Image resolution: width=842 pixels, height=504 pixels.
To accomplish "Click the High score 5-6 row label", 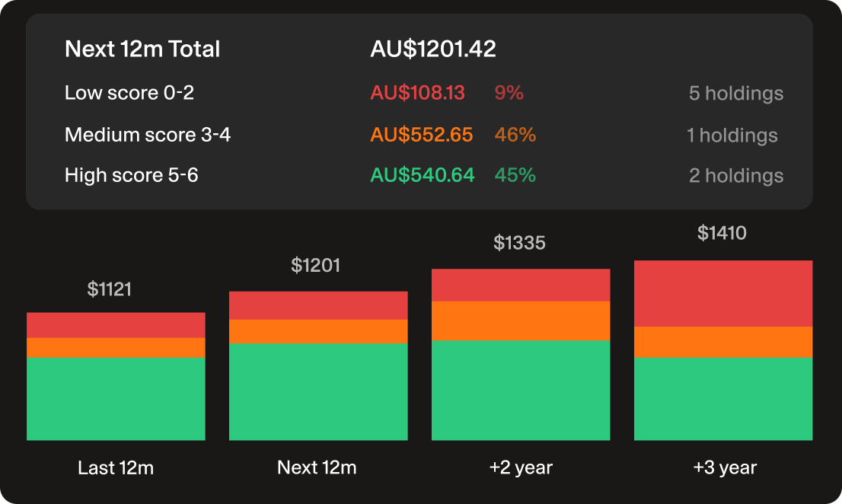I will click(132, 175).
